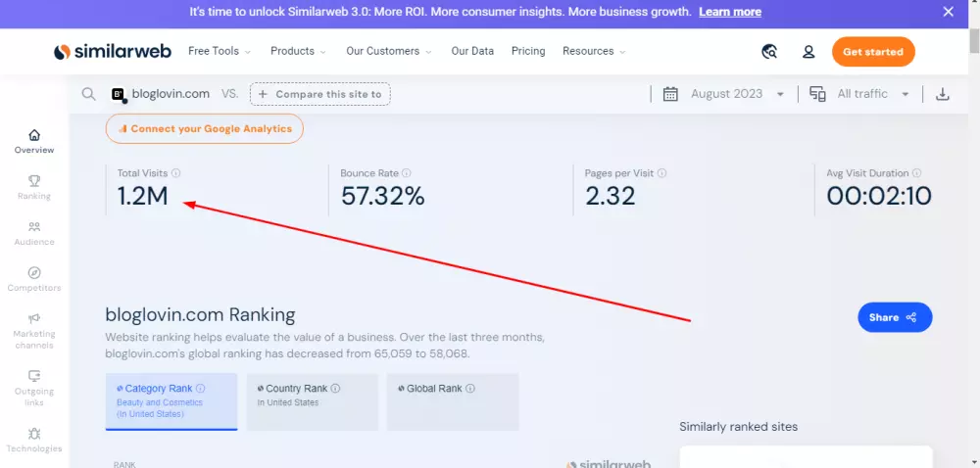
Task: Click the 57.32% bounce rate value
Action: 382,196
